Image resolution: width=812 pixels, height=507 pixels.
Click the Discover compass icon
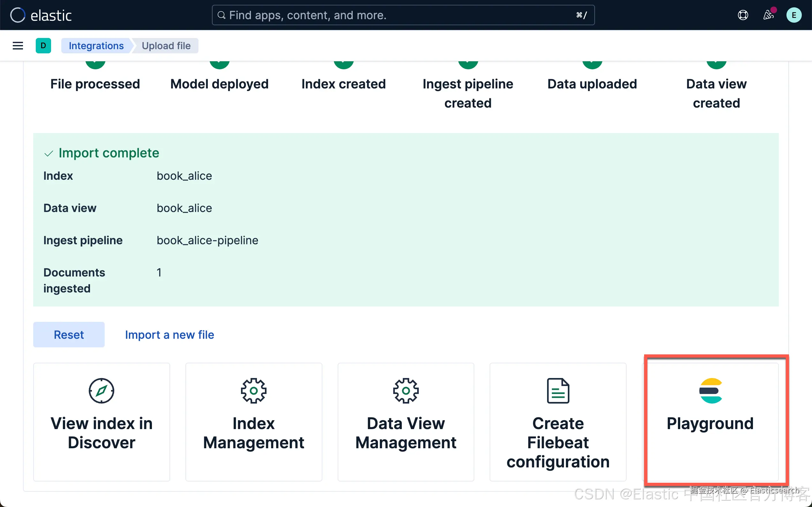[101, 391]
